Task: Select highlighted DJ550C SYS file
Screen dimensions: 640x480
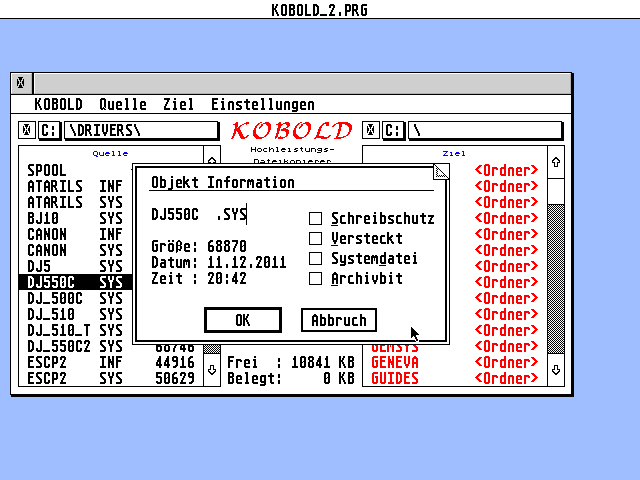Action: 75,282
